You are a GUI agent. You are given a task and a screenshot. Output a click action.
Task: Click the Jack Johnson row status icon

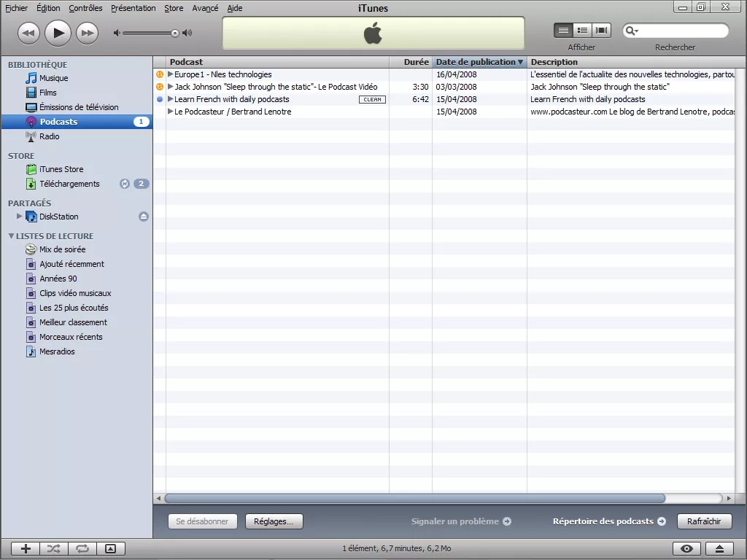click(160, 87)
